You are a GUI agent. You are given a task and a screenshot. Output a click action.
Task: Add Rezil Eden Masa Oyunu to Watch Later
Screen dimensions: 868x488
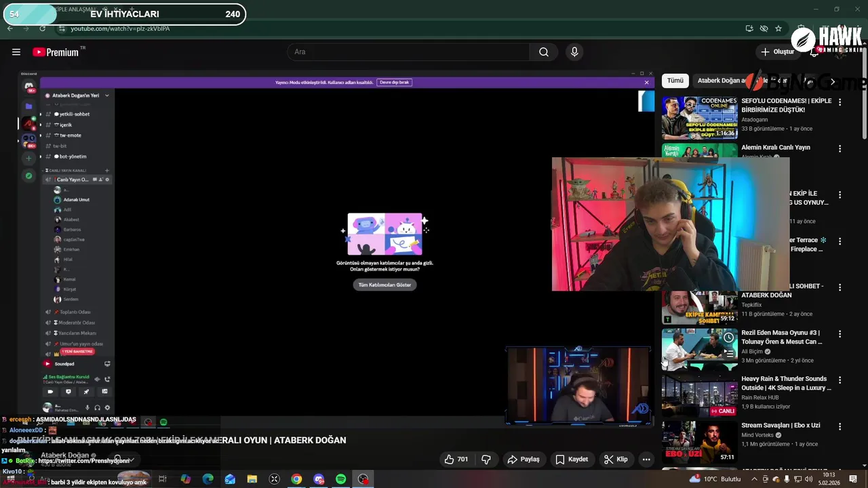(728, 338)
